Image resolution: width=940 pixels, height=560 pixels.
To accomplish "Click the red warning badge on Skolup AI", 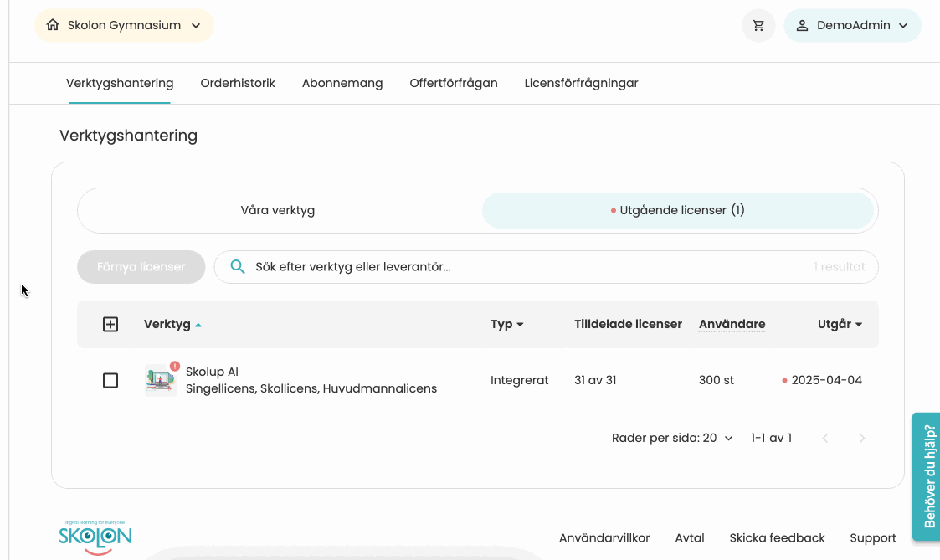I will (x=174, y=366).
